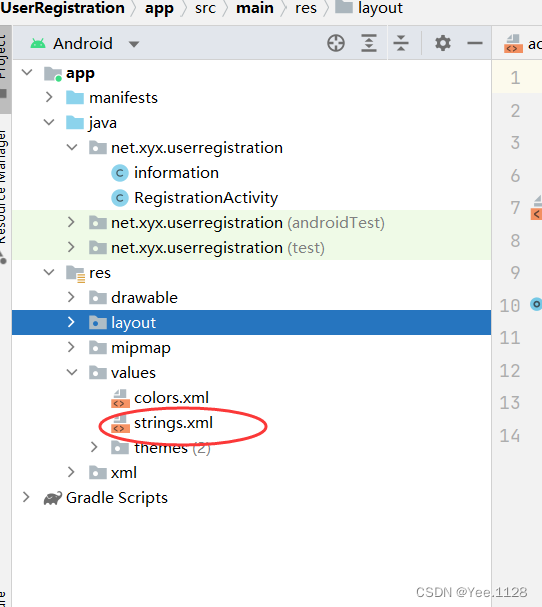Expand the manifests folder
This screenshot has width=542, height=607.
49,97
